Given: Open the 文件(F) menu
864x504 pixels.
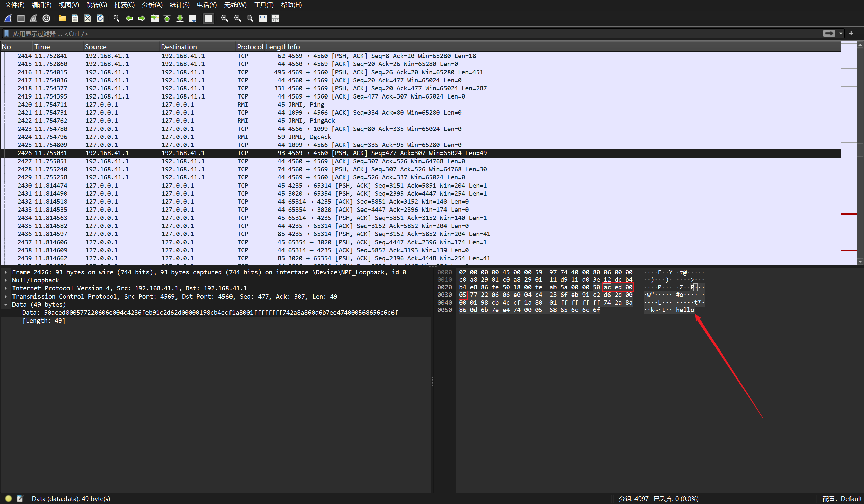Looking at the screenshot, I should [x=15, y=5].
